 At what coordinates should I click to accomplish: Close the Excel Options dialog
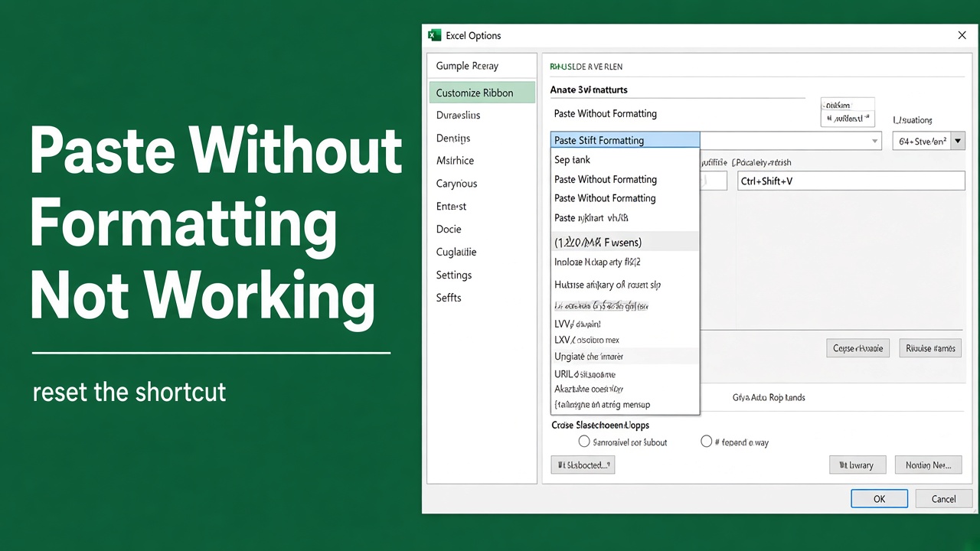pos(962,35)
